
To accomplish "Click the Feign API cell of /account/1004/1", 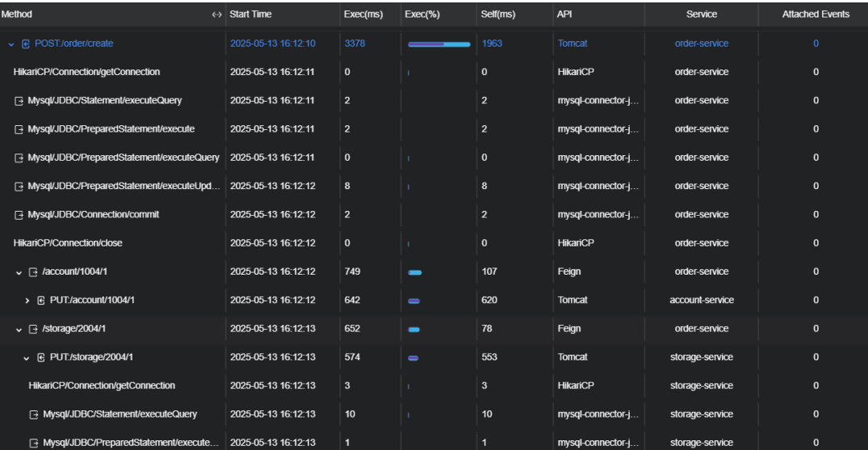I will pos(569,271).
